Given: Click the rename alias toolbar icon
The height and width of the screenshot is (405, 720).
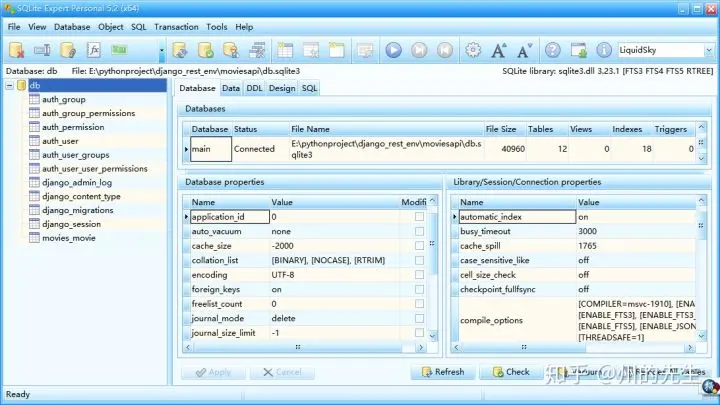Looking at the screenshot, I should point(42,50).
